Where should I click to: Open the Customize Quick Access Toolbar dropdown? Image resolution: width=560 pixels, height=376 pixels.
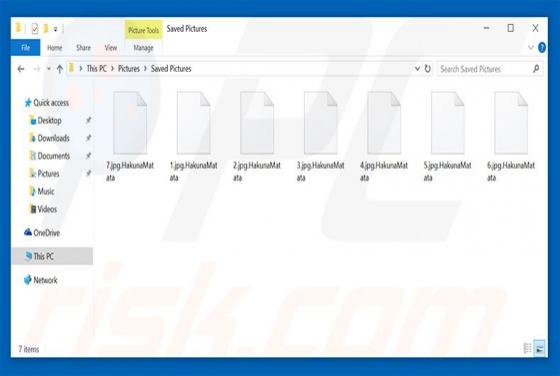coord(55,29)
